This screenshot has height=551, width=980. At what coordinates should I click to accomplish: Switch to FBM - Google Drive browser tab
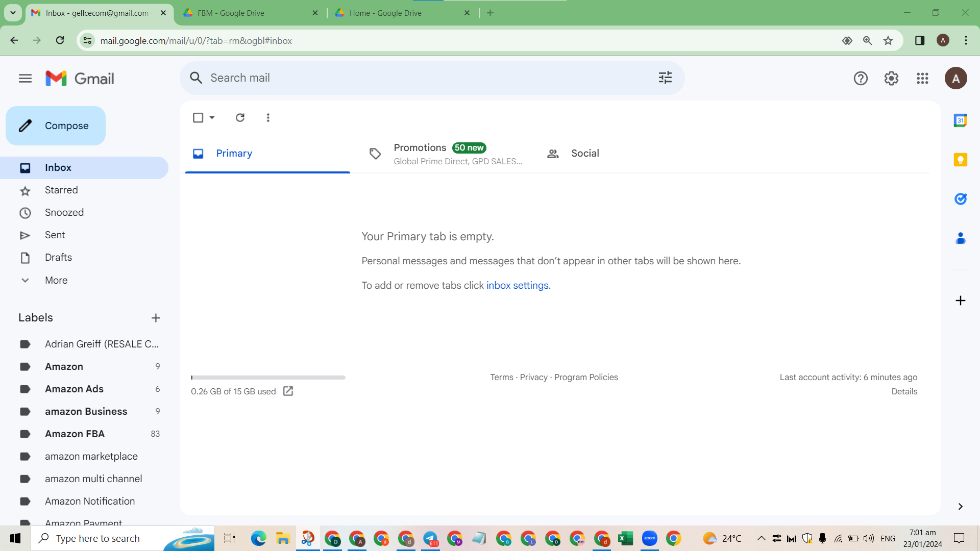(250, 13)
